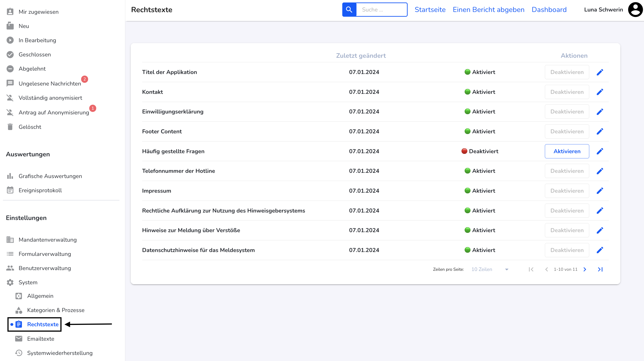
Task: Deactivate Einwilligungserklärung
Action: (567, 112)
